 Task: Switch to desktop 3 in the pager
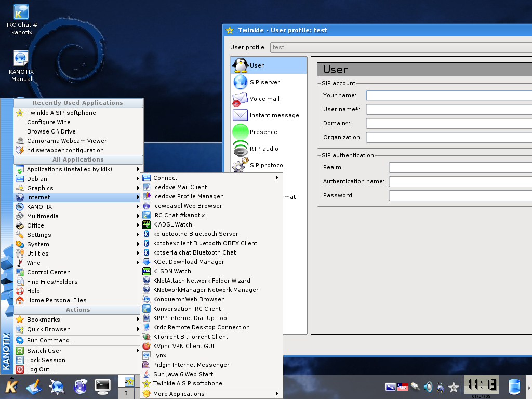[126, 393]
